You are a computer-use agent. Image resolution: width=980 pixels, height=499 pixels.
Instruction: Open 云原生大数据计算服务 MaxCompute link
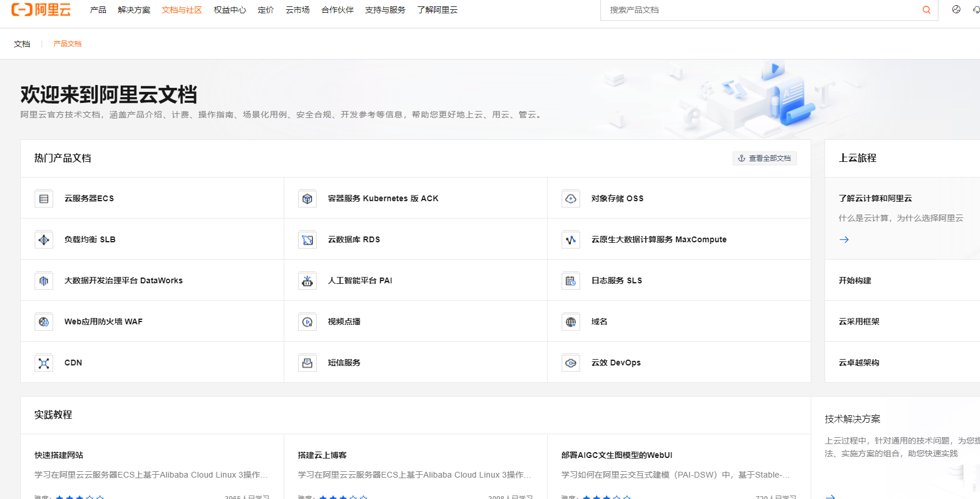point(659,239)
